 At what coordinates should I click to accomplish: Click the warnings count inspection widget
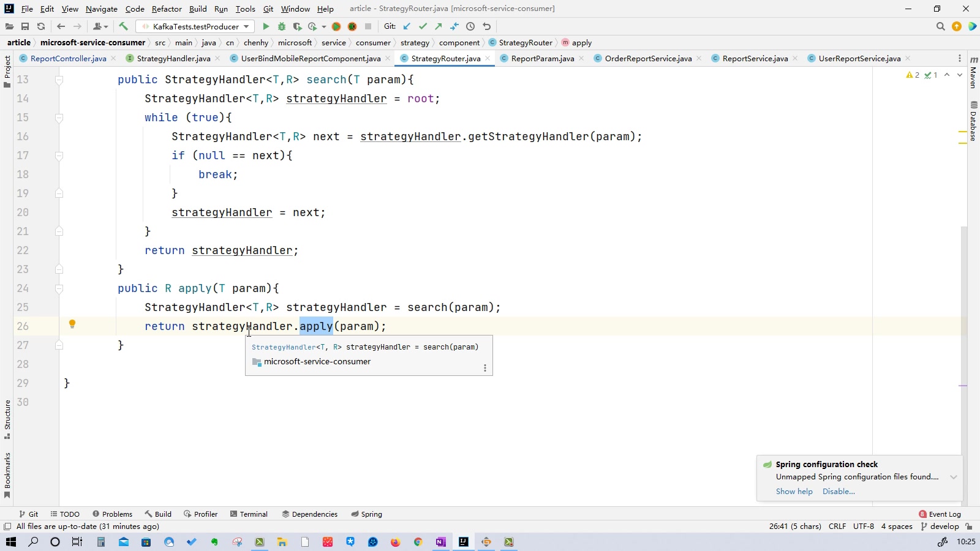pyautogui.click(x=913, y=75)
